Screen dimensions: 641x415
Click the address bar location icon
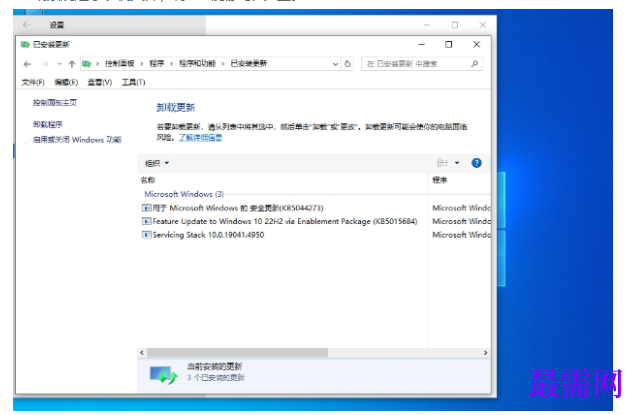(86, 63)
